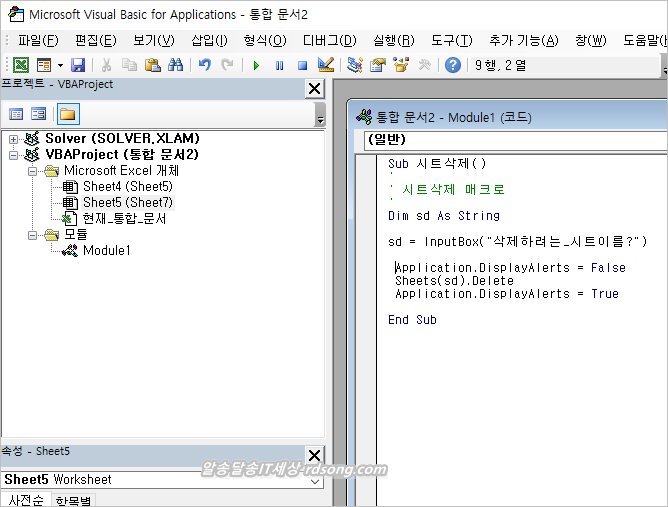Select Module1 in the project tree
This screenshot has width=668, height=507.
click(x=106, y=251)
